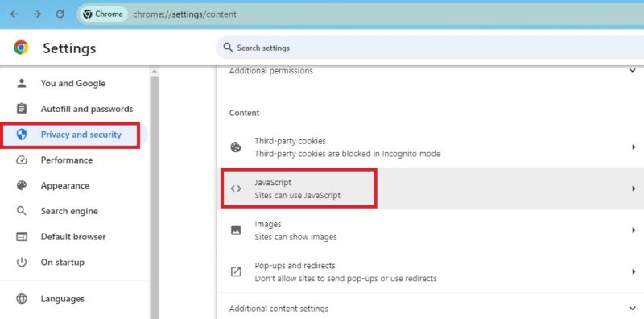This screenshot has width=644, height=319.
Task: Click the sidebar scrollbar up arrow
Action: tap(155, 72)
